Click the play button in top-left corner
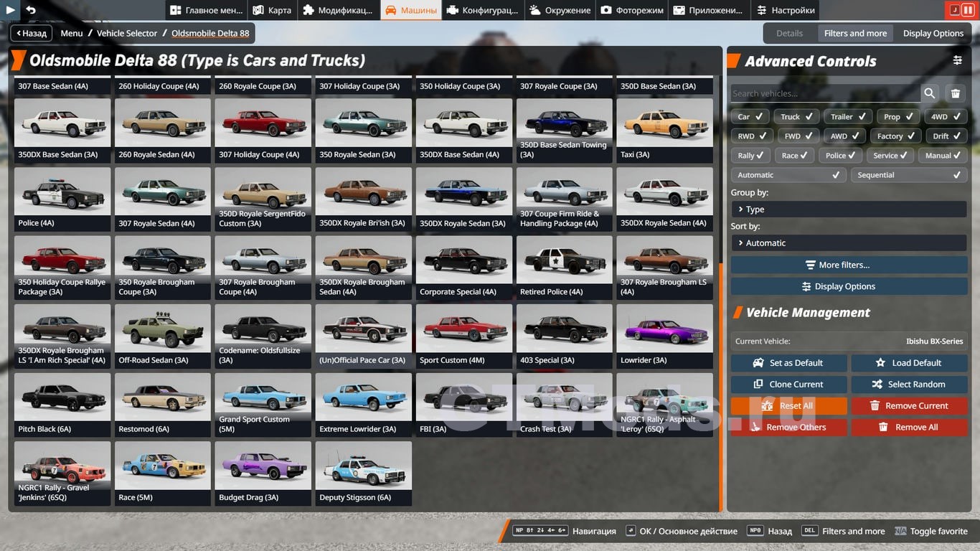This screenshot has height=551, width=980. coord(10,10)
